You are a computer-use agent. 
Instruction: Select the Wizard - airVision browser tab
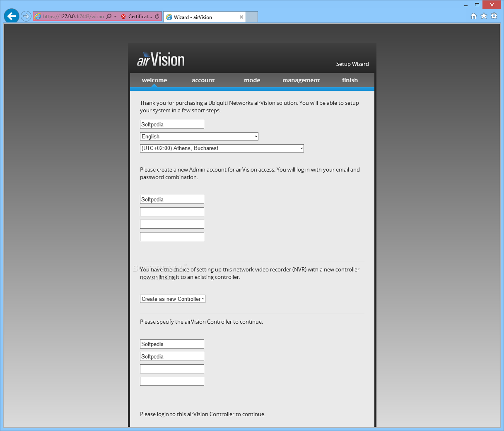(205, 17)
